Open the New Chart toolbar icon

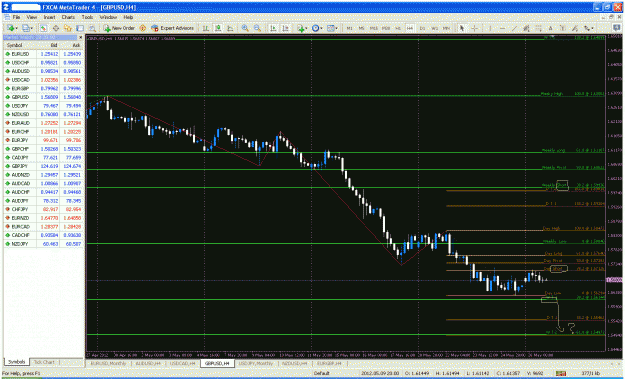pyautogui.click(x=10, y=28)
